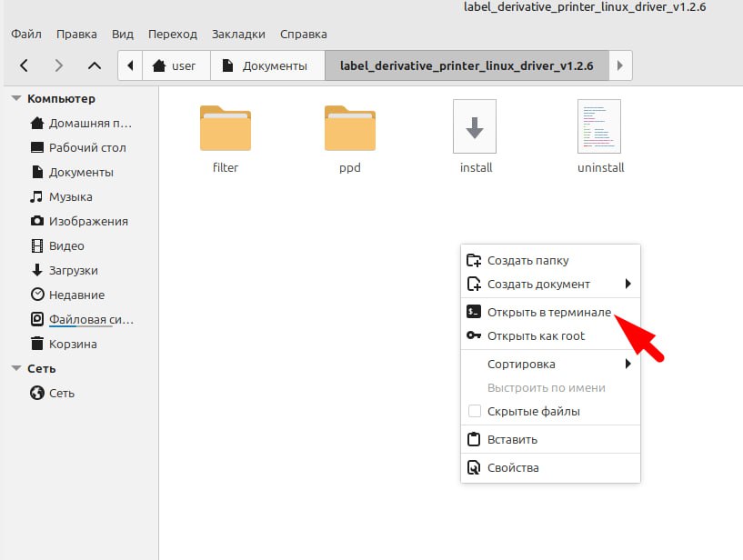Image resolution: width=743 pixels, height=560 pixels.
Task: Open Загрузки in the sidebar
Action: point(73,270)
